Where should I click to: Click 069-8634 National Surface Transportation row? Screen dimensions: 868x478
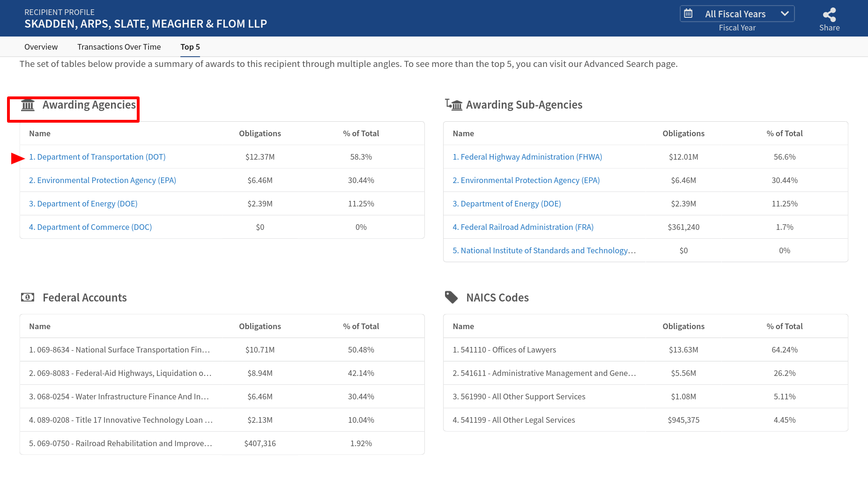tap(222, 350)
